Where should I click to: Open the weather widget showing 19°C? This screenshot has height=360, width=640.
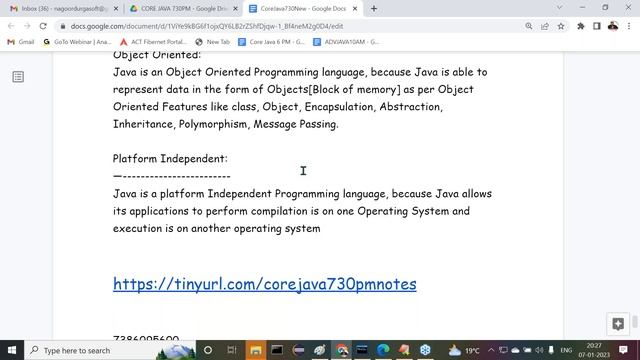click(464, 350)
